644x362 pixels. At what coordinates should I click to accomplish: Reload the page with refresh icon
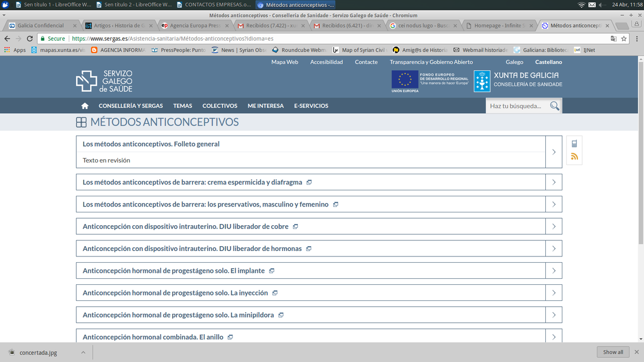coord(30,39)
